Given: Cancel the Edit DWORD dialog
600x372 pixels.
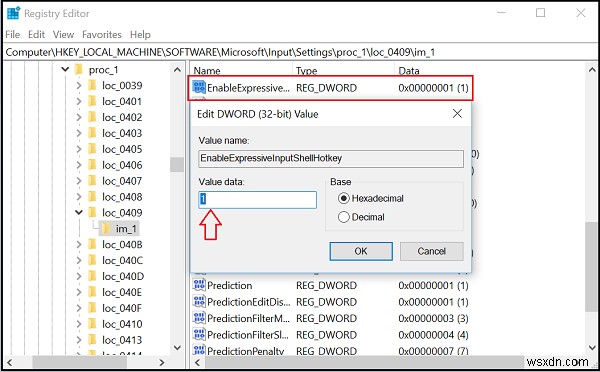Looking at the screenshot, I should (x=432, y=251).
